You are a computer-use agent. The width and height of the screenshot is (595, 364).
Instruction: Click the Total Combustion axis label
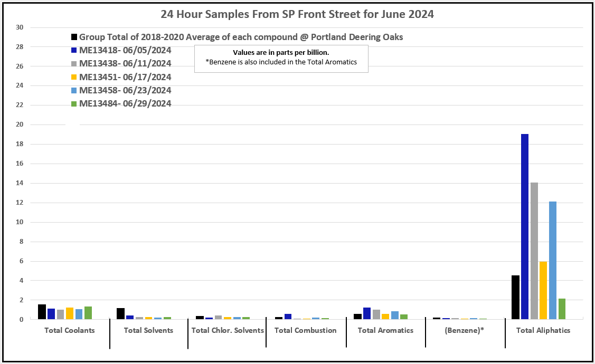click(305, 331)
